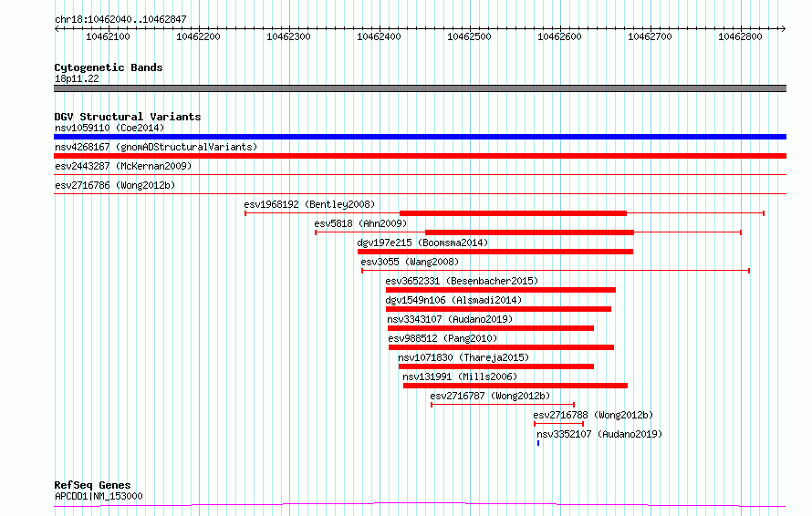This screenshot has width=812, height=516.
Task: Open the esv2716787 (Wong2012b) label
Action: pyautogui.click(x=490, y=396)
